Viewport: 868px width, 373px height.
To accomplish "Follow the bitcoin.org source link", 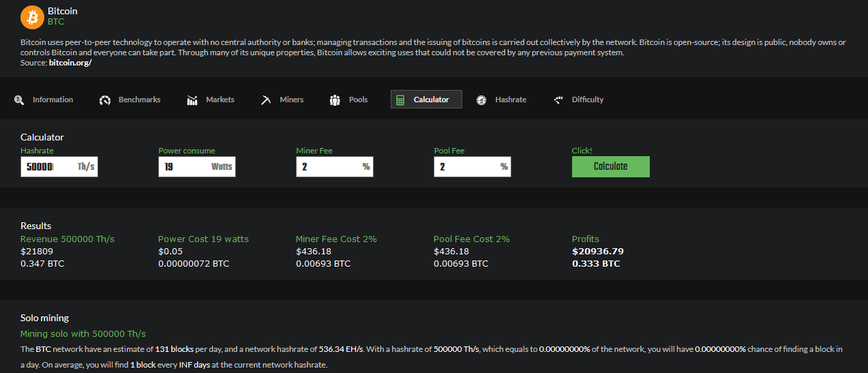I will point(70,63).
